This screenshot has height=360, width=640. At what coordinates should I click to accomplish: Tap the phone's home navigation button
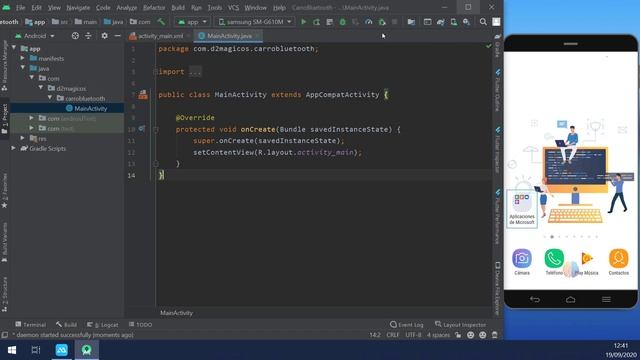coord(571,300)
